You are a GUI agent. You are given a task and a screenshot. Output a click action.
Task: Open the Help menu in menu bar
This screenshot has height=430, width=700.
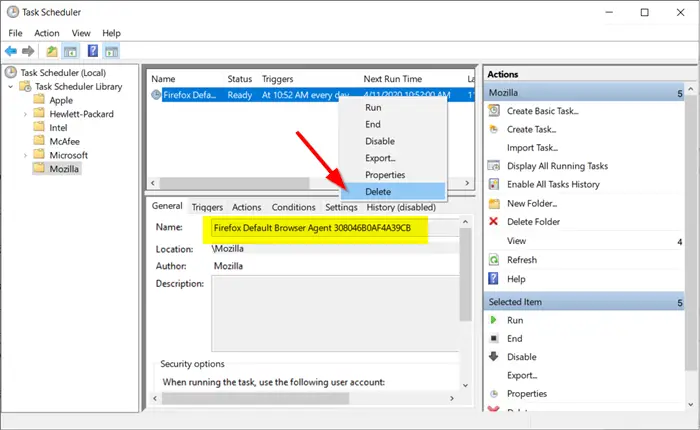pos(111,33)
